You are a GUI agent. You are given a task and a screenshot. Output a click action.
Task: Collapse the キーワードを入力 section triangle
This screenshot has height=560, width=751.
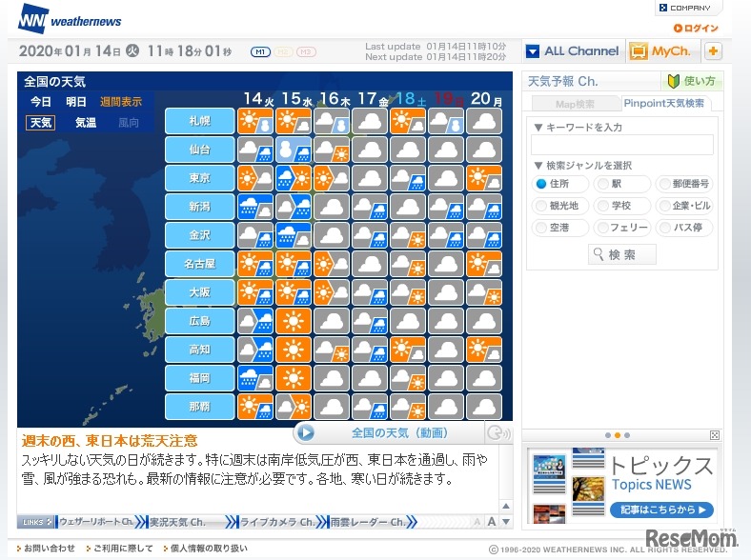(538, 128)
